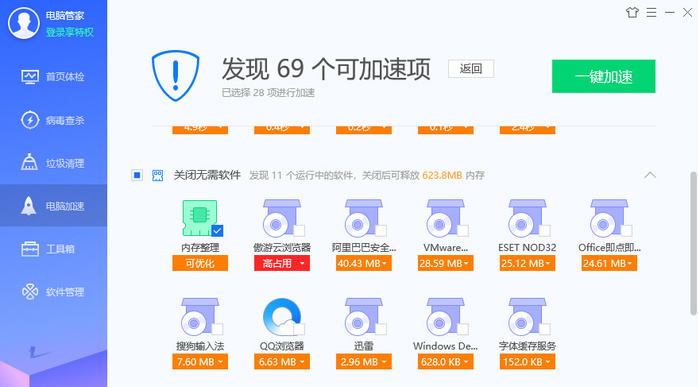The height and width of the screenshot is (387, 698).
Task: Click the 关闭无需软件 section icon
Action: [158, 175]
